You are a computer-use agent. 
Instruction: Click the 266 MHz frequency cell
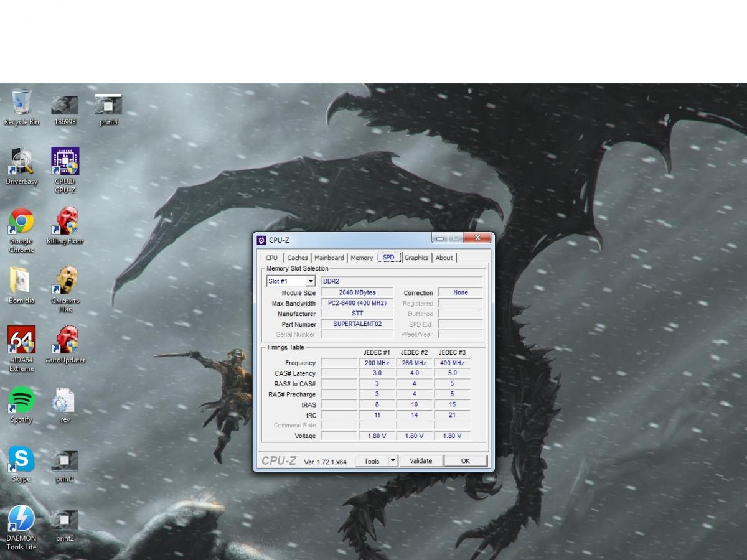415,363
